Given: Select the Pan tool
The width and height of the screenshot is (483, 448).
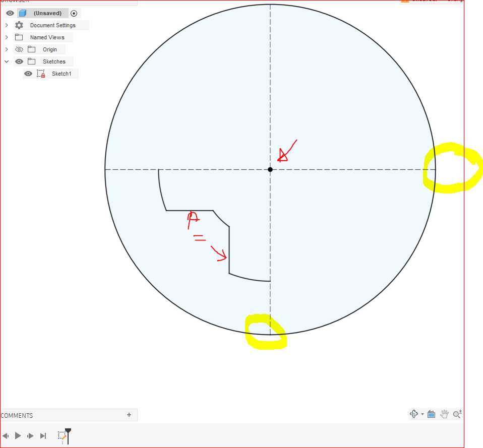Looking at the screenshot, I should [444, 413].
